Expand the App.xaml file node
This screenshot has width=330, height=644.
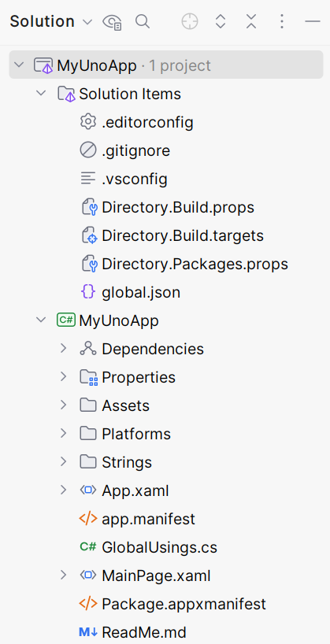point(63,490)
